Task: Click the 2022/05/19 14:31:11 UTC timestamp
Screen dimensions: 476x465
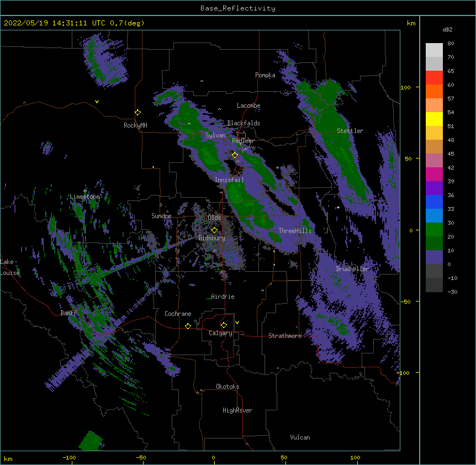Action: click(55, 23)
